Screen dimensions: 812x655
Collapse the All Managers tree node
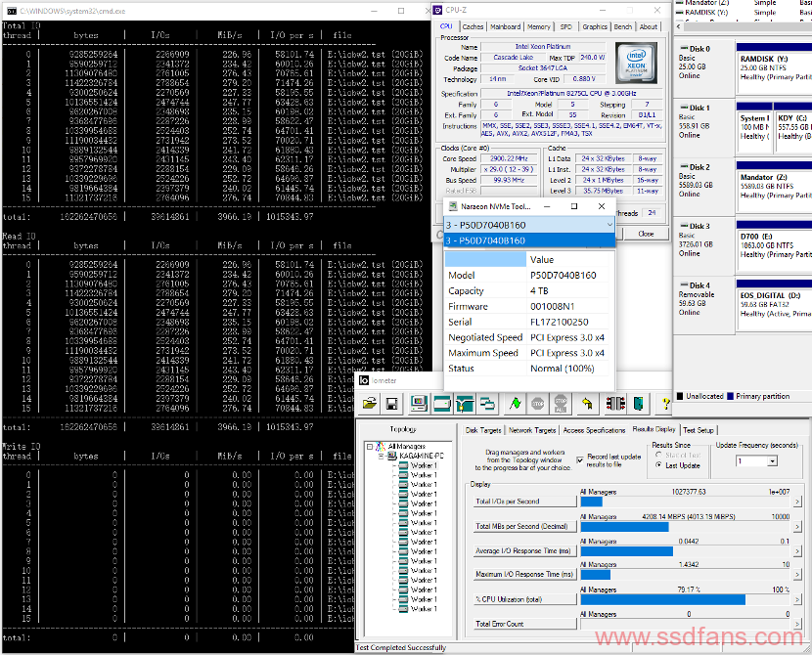coord(370,446)
